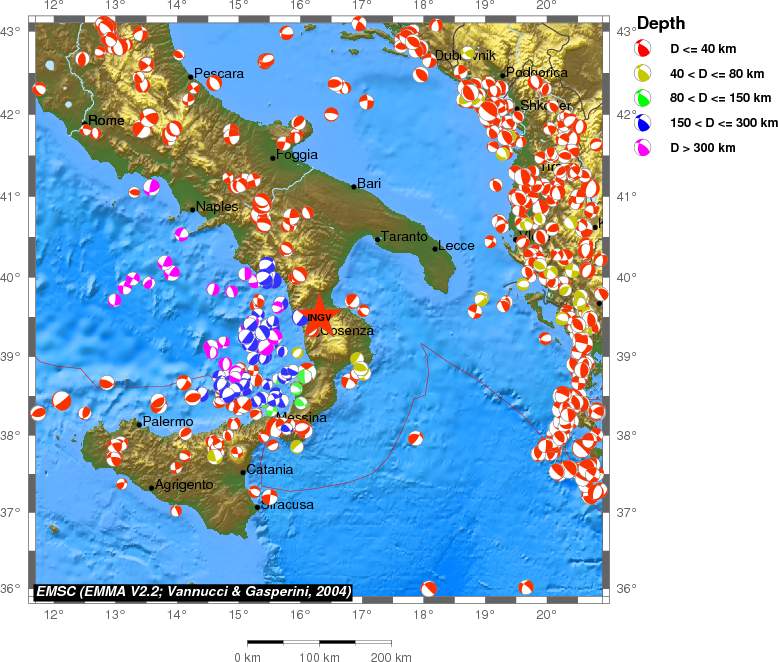
Task: Click the 43° latitude label on the left axis
Action: click(10, 32)
